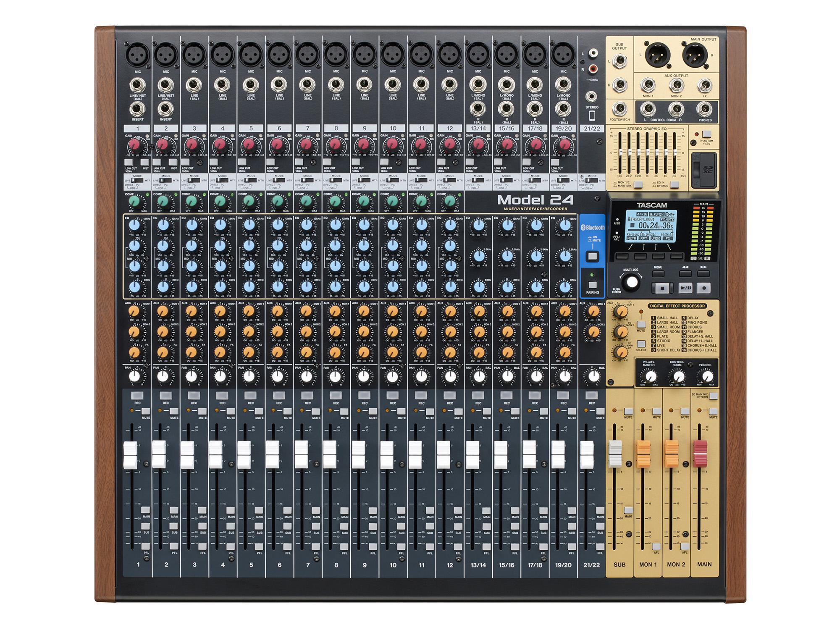Click the PHONES level knob
This screenshot has height=630, width=840.
pos(707,376)
